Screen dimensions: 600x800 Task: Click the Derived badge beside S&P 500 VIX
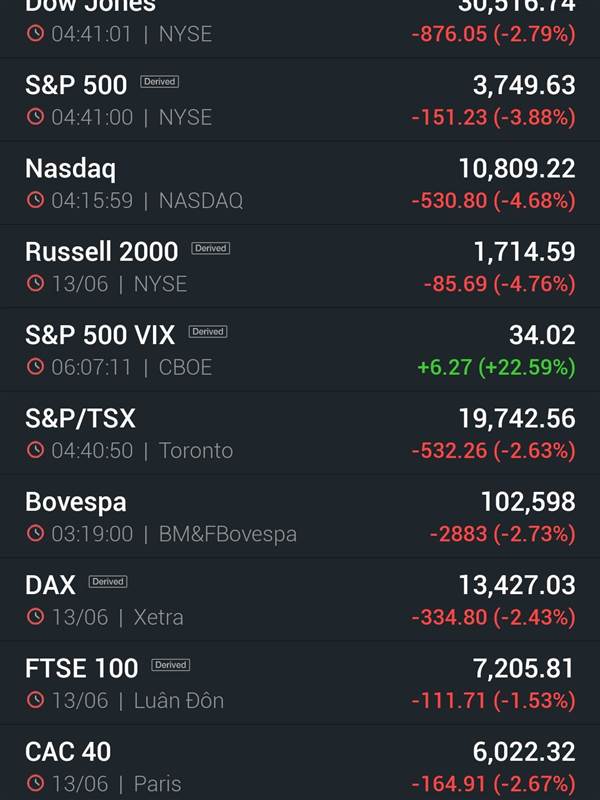pyautogui.click(x=208, y=331)
